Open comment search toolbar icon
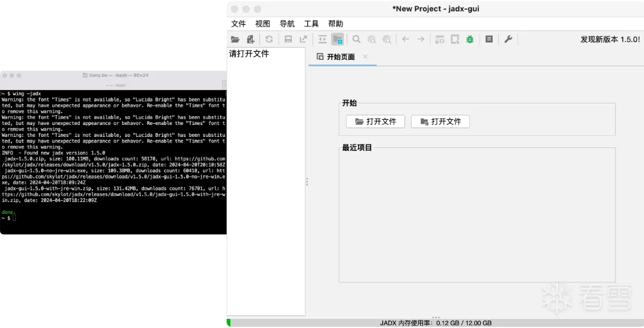The height and width of the screenshot is (328, 644). [387, 39]
